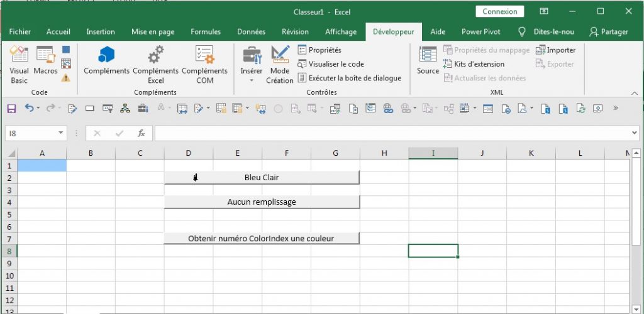Expand more quick access toolbar commands chevron

click(615, 108)
